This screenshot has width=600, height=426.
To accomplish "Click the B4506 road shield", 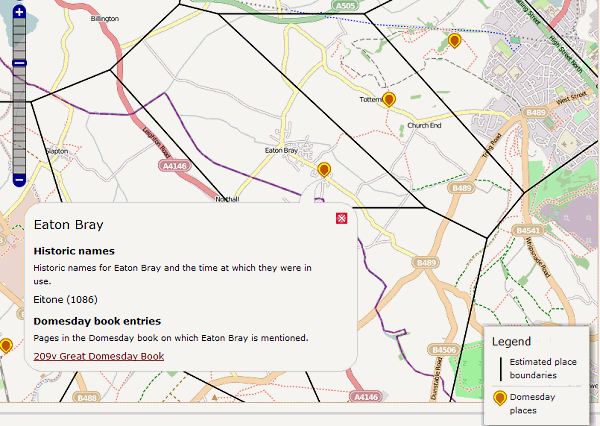I will [444, 349].
